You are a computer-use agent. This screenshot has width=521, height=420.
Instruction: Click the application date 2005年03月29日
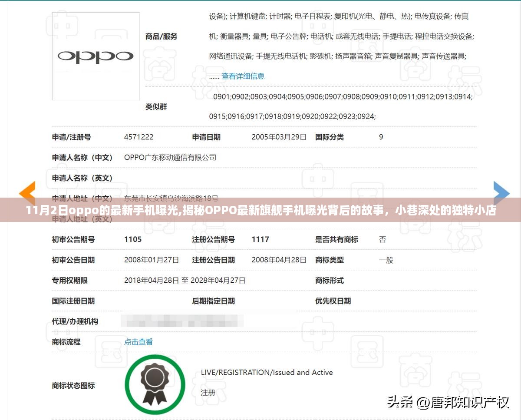(279, 137)
